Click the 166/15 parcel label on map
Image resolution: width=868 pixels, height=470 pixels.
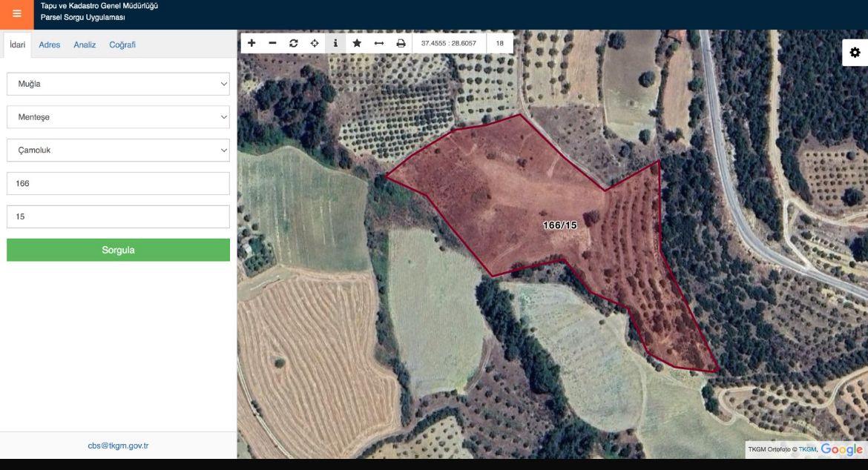click(560, 225)
